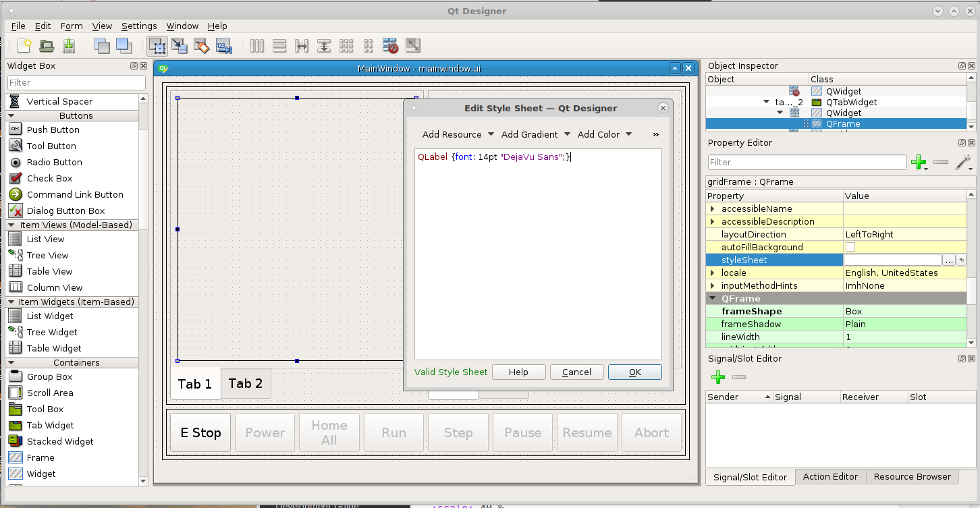980x508 pixels.
Task: Click the Break Layout toolbar icon
Action: click(x=391, y=46)
